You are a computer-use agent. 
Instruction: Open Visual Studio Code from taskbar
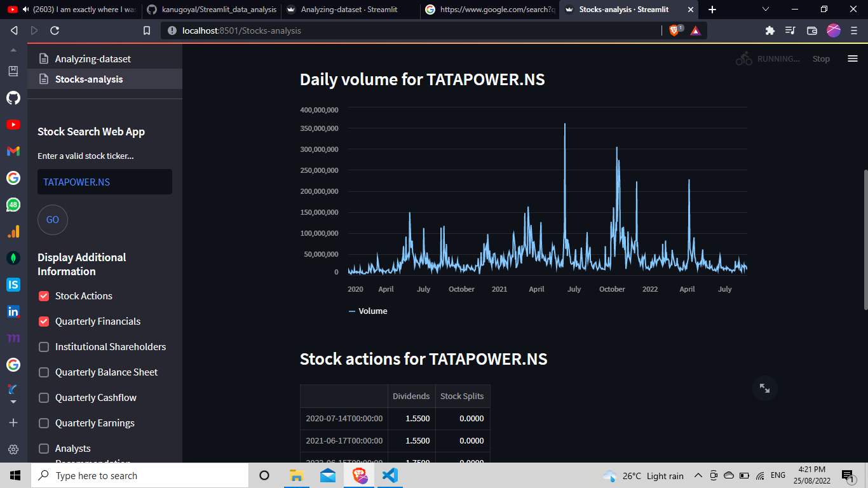[390, 475]
